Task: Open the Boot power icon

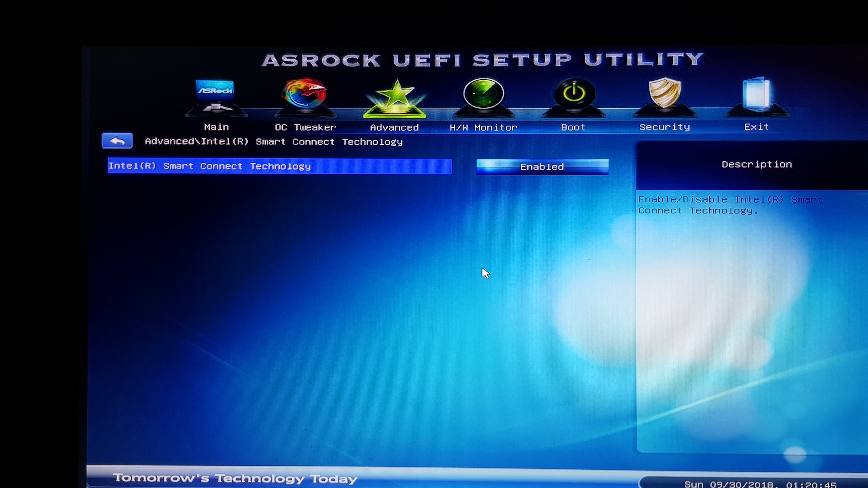Action: pyautogui.click(x=574, y=97)
